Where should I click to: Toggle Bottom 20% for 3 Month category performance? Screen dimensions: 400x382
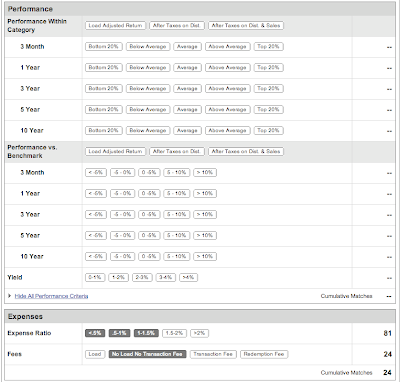click(x=104, y=47)
